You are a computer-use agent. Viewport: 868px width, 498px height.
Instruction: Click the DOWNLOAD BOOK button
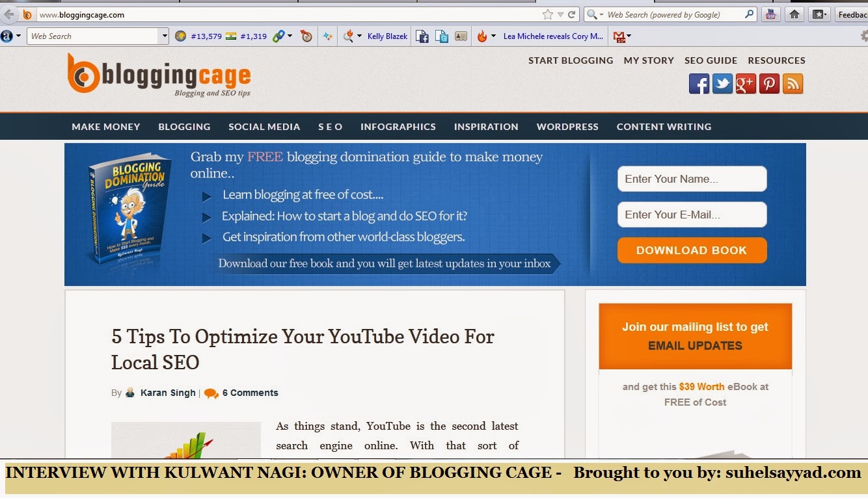click(692, 250)
